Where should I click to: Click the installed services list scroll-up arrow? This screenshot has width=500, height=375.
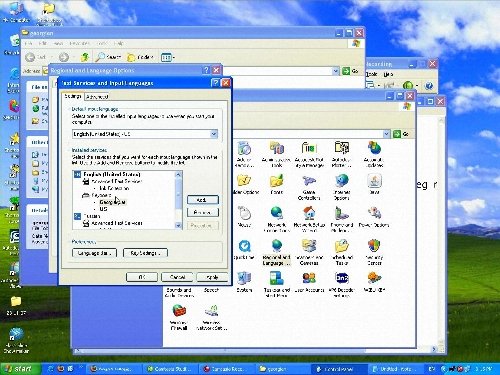tap(178, 174)
